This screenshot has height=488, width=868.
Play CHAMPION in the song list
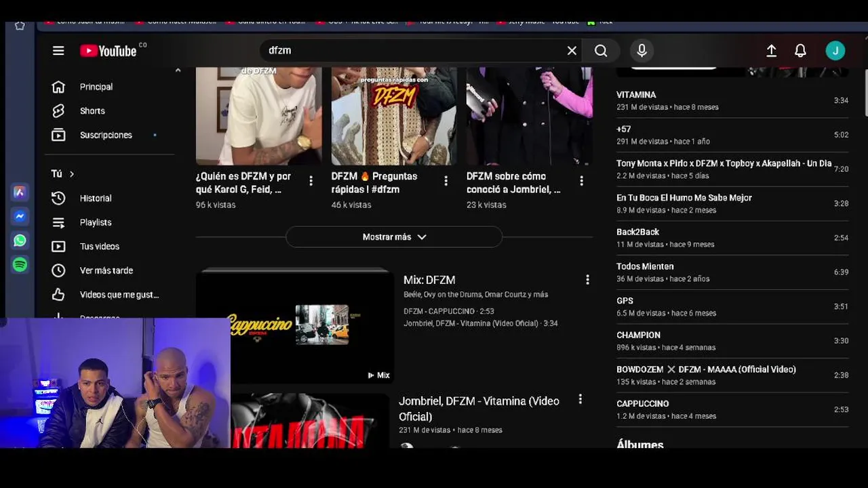click(732, 341)
